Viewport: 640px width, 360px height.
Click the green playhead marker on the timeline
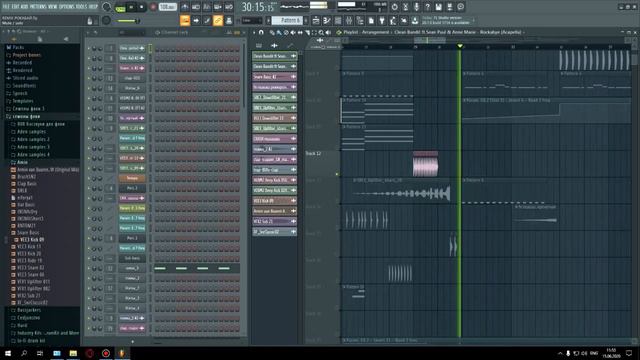[x=460, y=46]
